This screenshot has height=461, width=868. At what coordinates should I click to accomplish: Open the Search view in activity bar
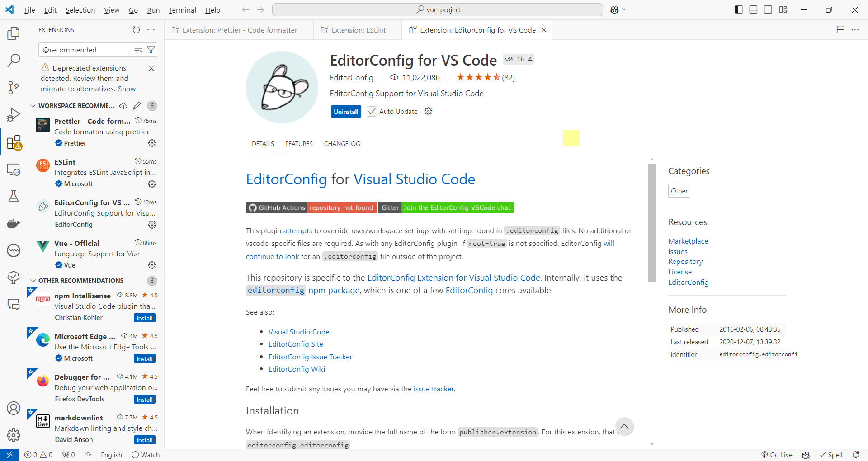pos(14,60)
